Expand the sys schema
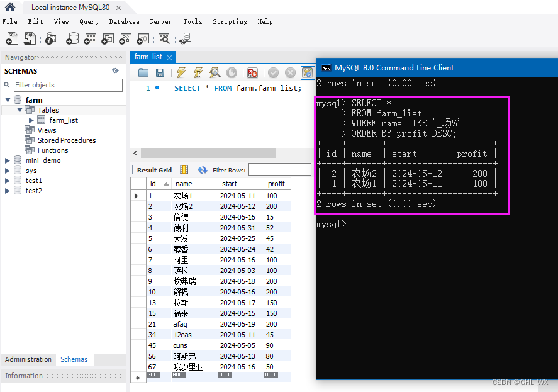The image size is (558, 392). click(x=7, y=171)
